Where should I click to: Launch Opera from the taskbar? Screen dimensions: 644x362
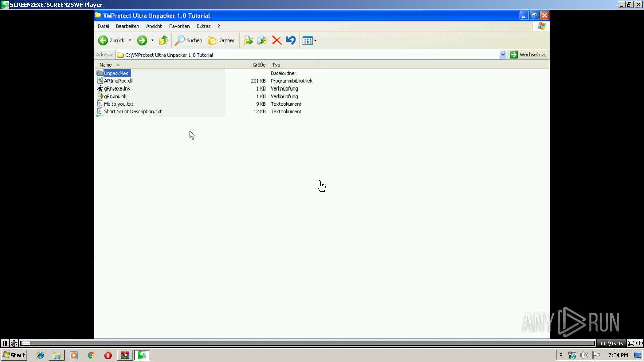pyautogui.click(x=108, y=355)
